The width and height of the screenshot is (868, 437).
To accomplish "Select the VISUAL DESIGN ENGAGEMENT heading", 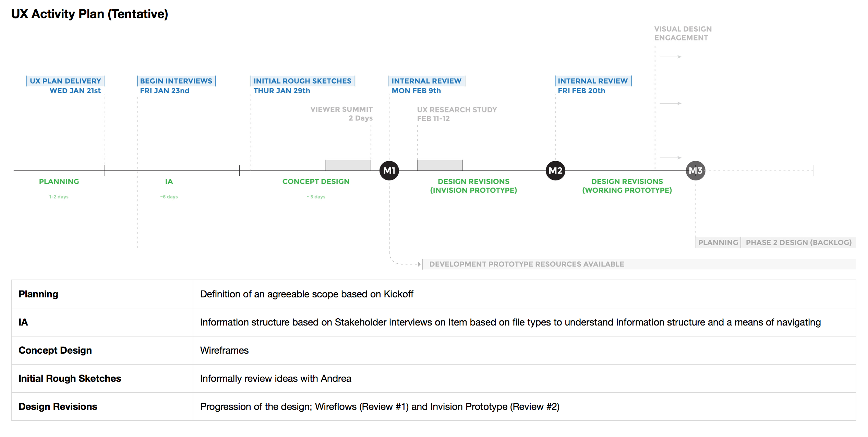I will pos(683,33).
